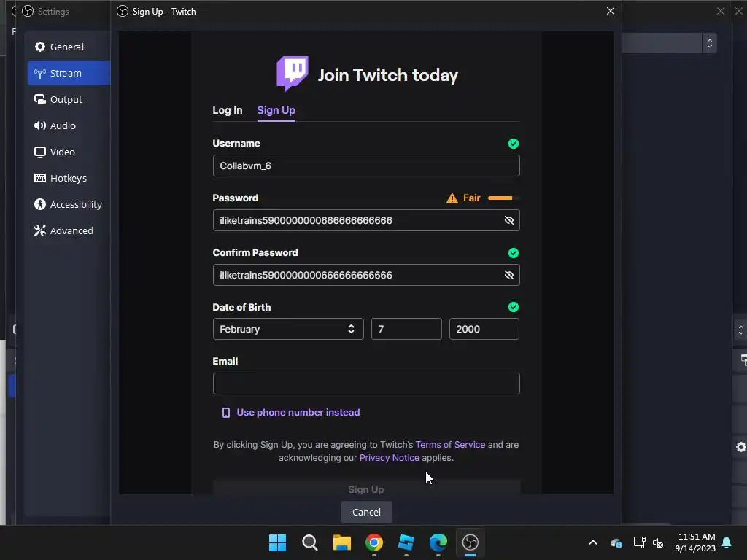Screen dimensions: 747x560
Task: Open the Hotkeys settings section
Action: [69, 178]
